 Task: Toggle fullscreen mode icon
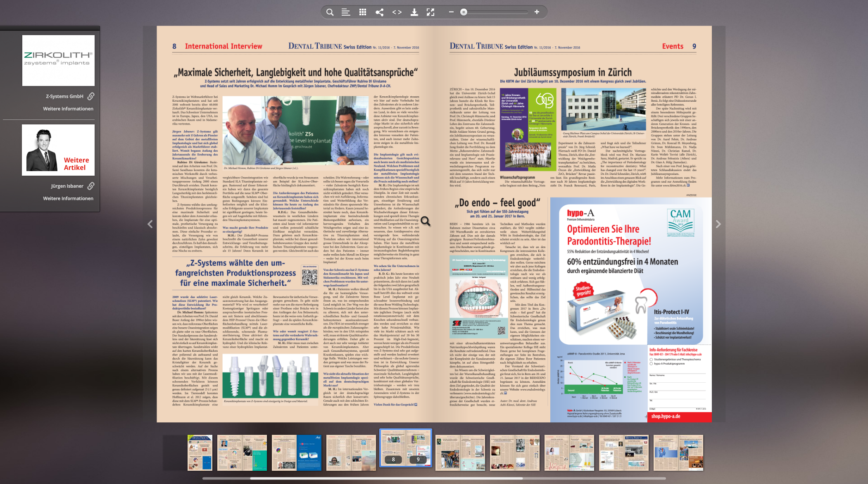click(430, 12)
